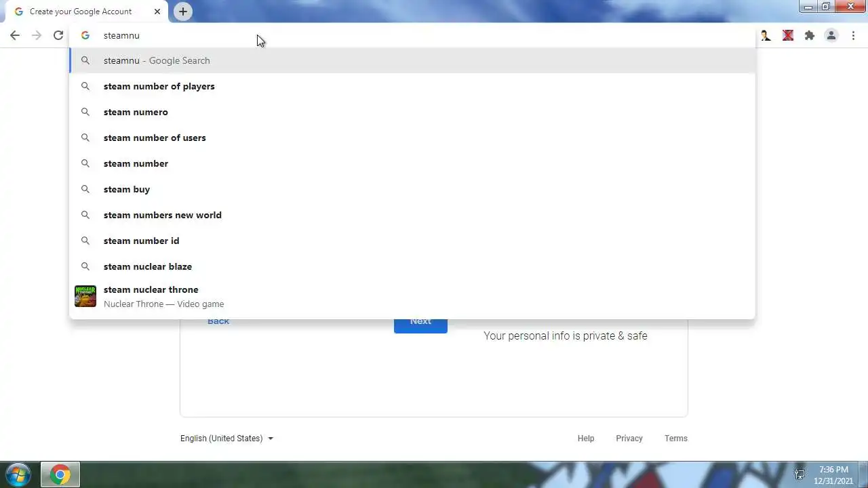Close the Create your Google Account tab
This screenshot has width=868, height=488.
point(157,12)
